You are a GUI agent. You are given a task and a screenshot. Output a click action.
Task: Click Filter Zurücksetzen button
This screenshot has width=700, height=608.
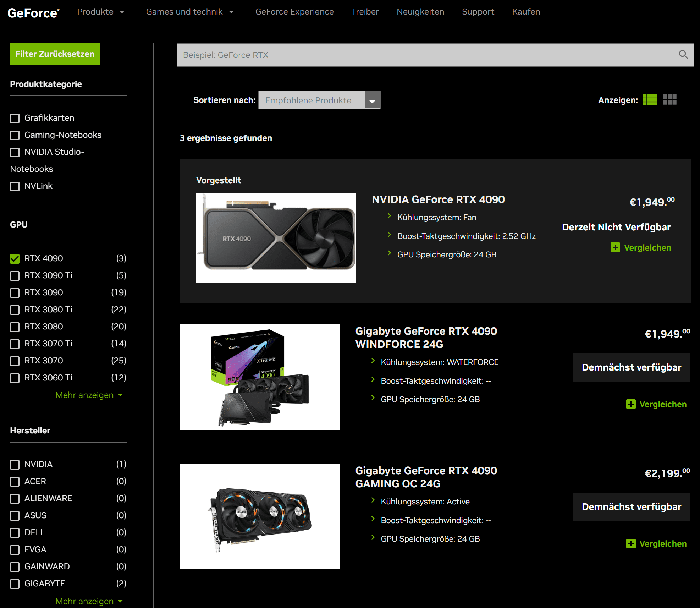tap(55, 54)
